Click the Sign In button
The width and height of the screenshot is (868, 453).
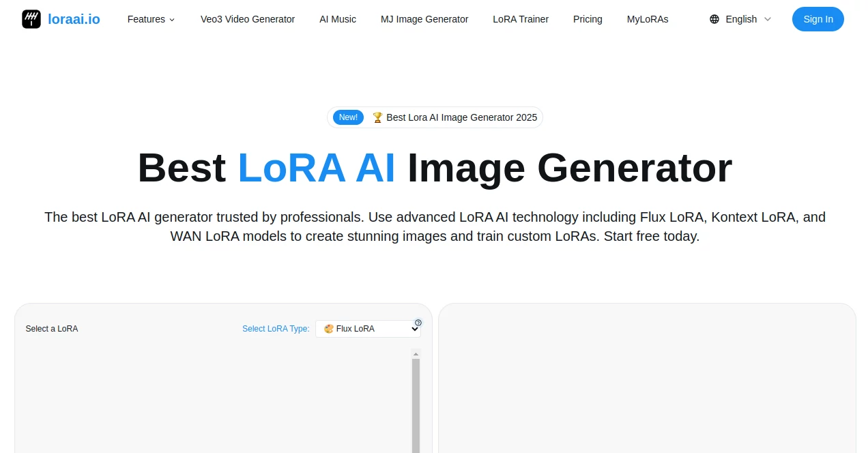[x=818, y=19]
